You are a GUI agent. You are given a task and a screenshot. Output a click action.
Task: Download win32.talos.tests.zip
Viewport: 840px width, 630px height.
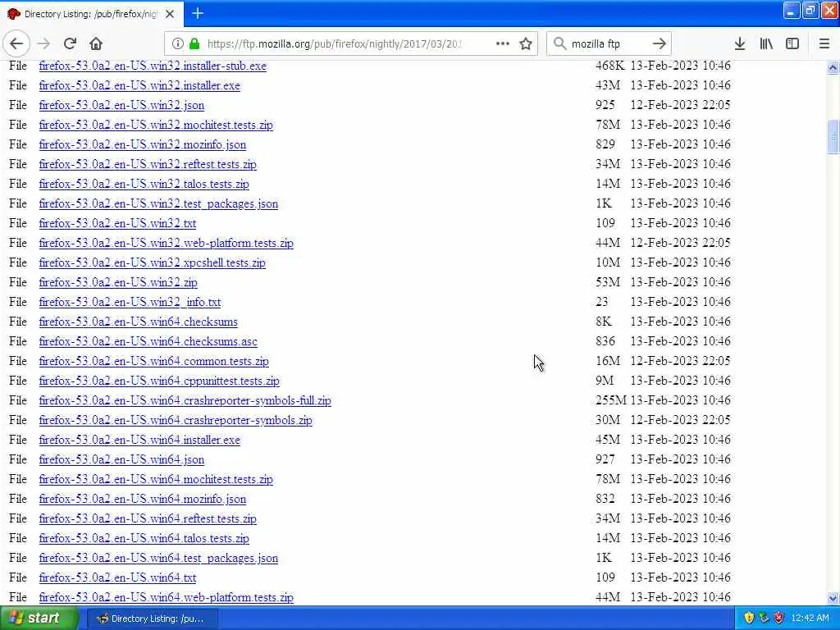144,185
